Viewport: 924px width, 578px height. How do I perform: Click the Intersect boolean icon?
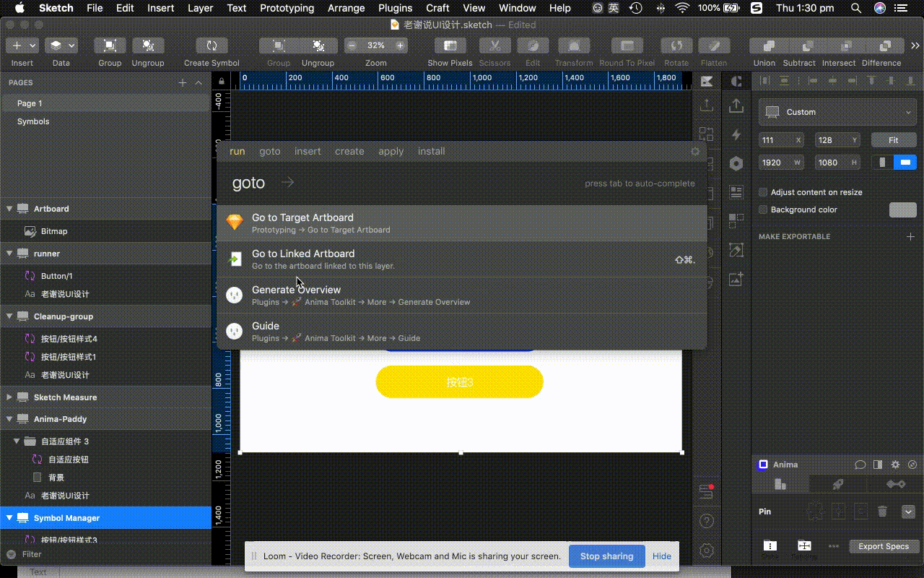(847, 45)
